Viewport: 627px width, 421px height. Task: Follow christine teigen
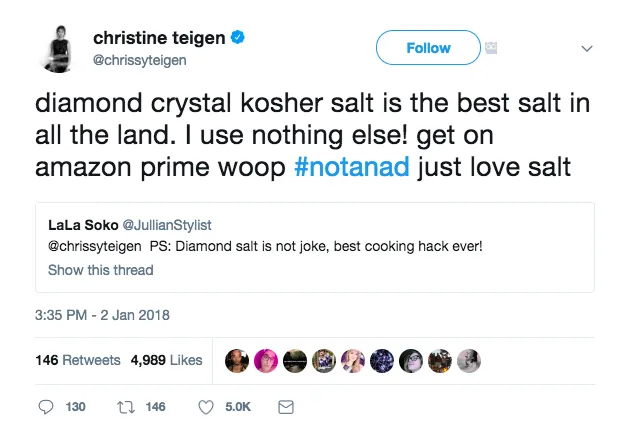(427, 48)
